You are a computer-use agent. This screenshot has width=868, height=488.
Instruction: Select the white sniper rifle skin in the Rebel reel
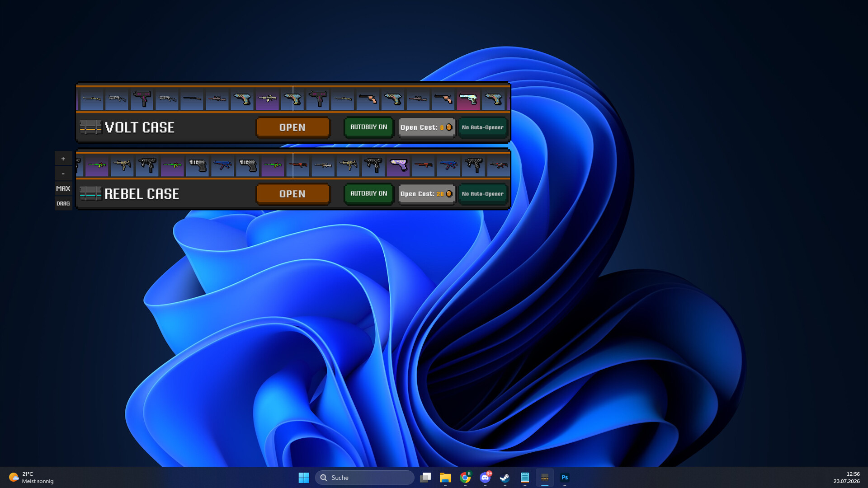323,165
